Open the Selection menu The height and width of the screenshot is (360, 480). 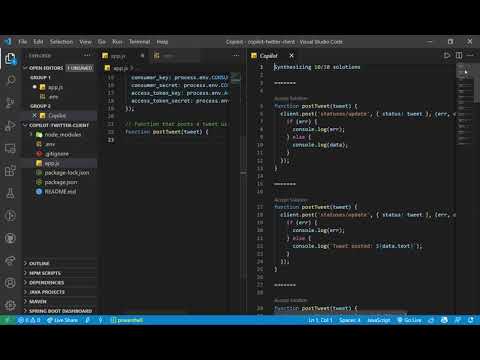click(61, 42)
